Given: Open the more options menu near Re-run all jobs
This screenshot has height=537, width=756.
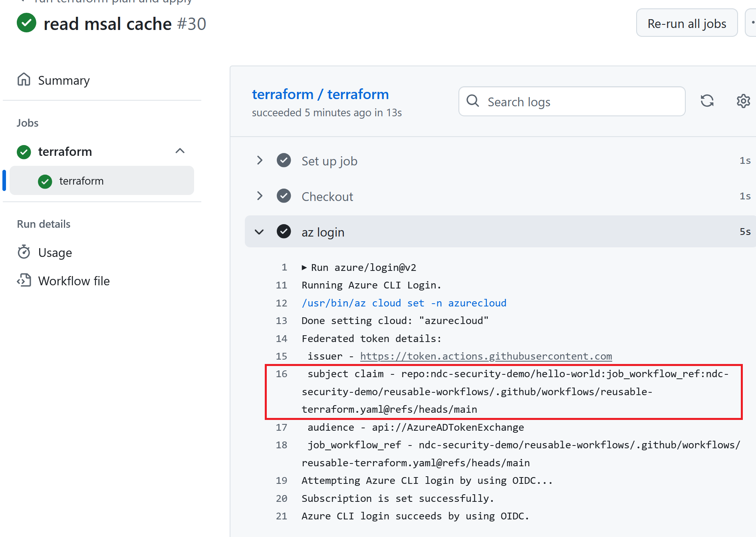Looking at the screenshot, I should pyautogui.click(x=752, y=23).
